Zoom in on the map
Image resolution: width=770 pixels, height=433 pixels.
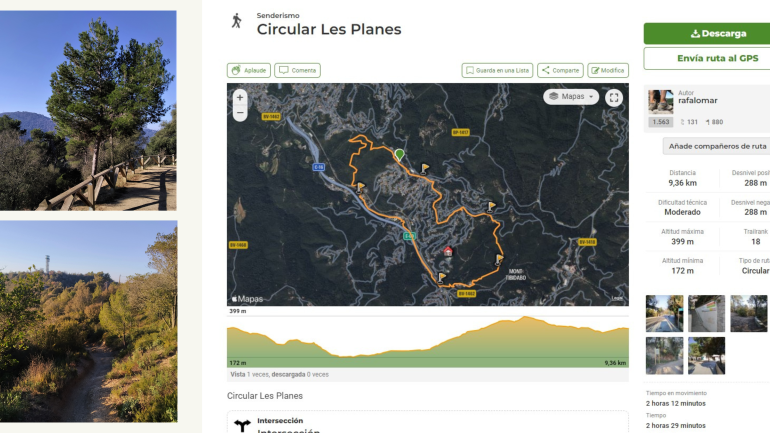point(240,98)
